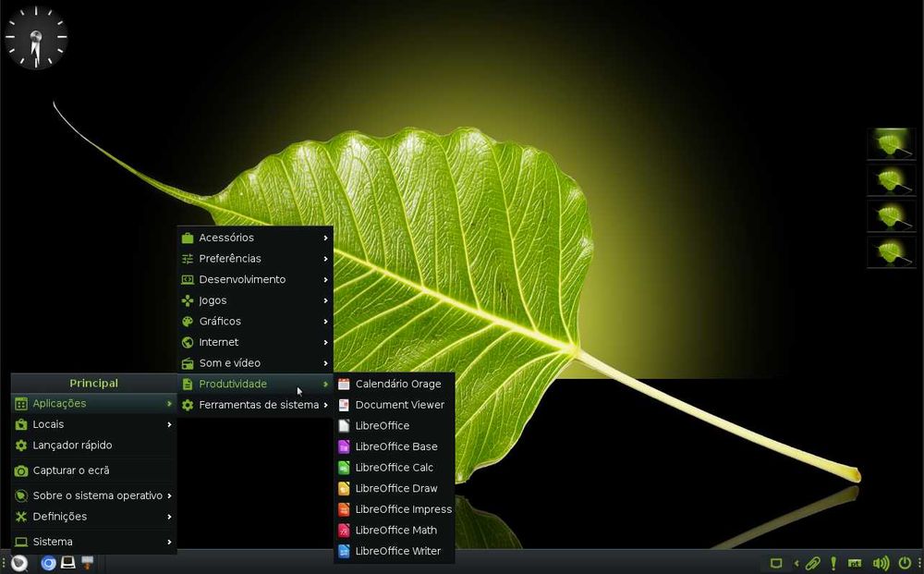Expand the Locais submenu
Image resolution: width=924 pixels, height=574 pixels.
93,424
